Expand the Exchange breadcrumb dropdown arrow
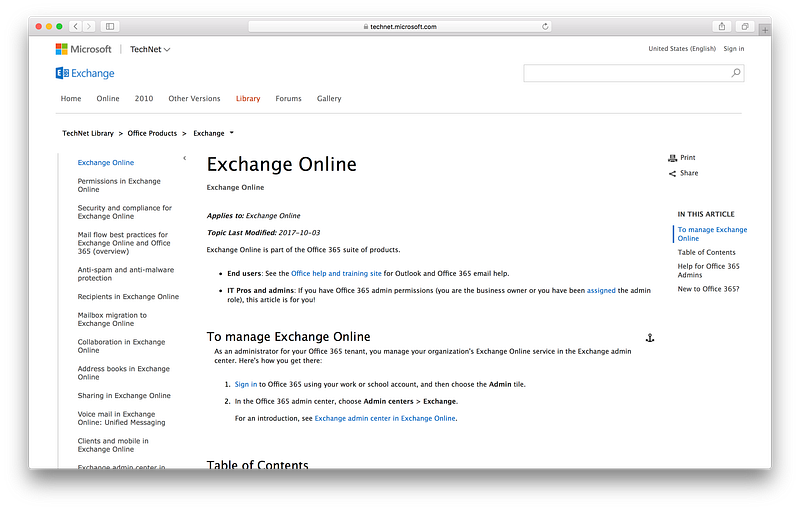Image resolution: width=800 pixels, height=510 pixels. (232, 133)
